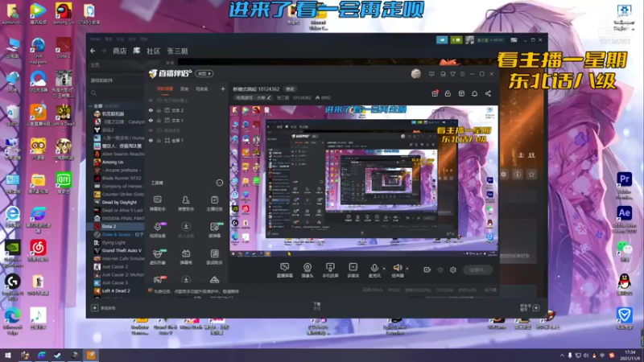
Task: Open the 读弹幕 tool icon
Action: pos(214,230)
